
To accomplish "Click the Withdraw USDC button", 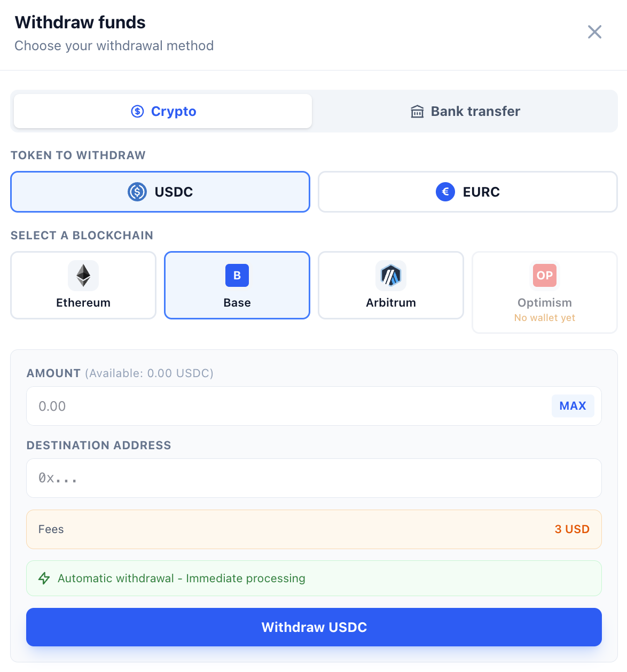I will (x=314, y=627).
